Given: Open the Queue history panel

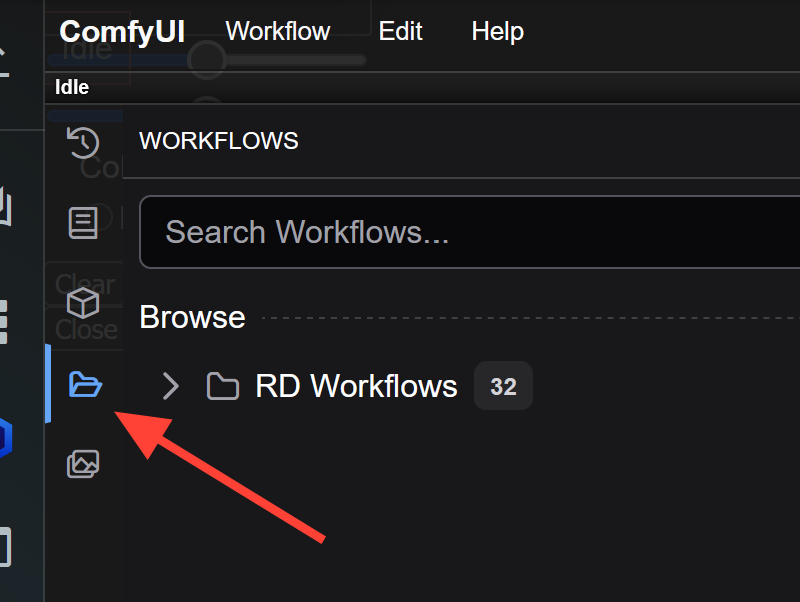Looking at the screenshot, I should 85,143.
